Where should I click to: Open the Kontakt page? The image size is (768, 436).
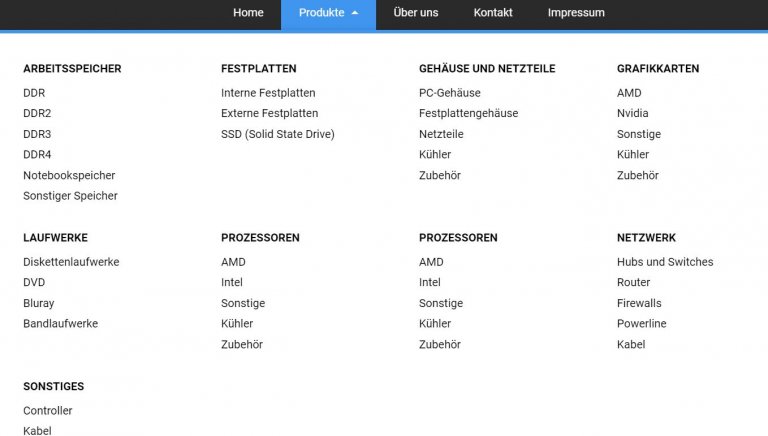click(x=493, y=13)
